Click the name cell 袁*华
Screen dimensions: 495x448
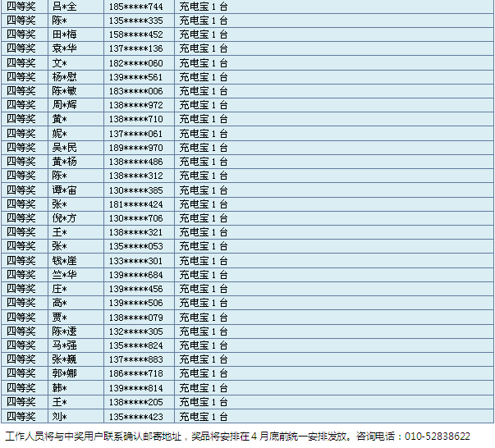pos(64,48)
